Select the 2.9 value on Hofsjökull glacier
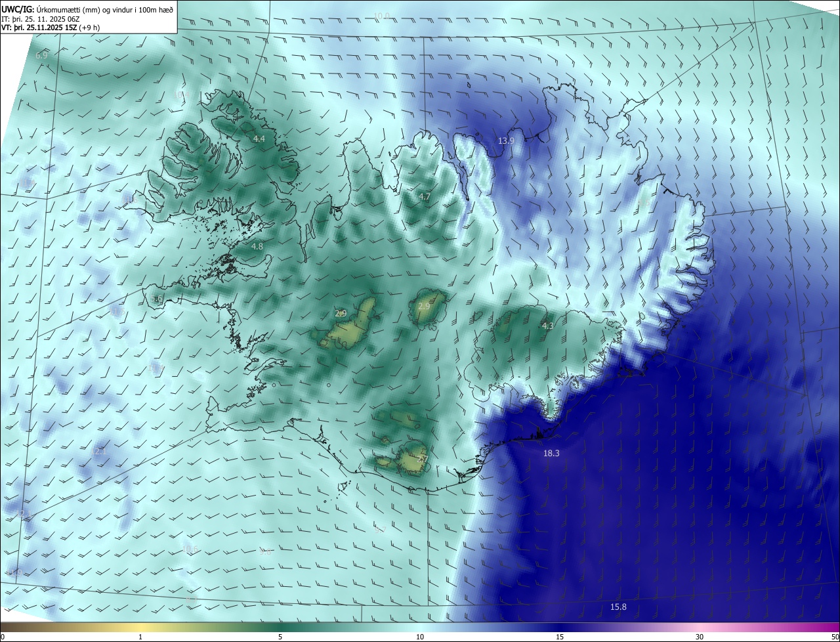This screenshot has height=642, width=840. [424, 306]
